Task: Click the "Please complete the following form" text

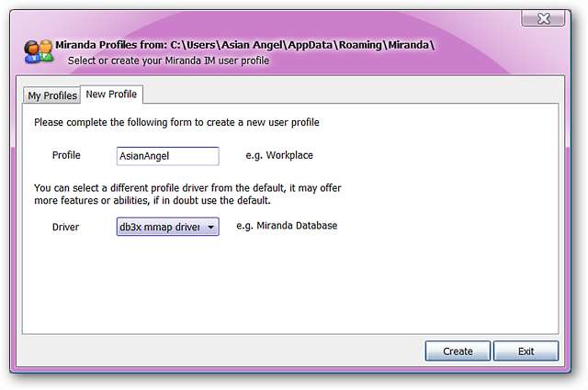Action: click(x=176, y=122)
